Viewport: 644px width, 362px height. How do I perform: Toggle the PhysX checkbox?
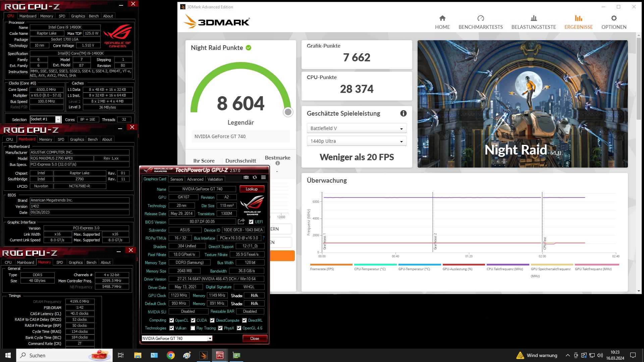coord(220,328)
